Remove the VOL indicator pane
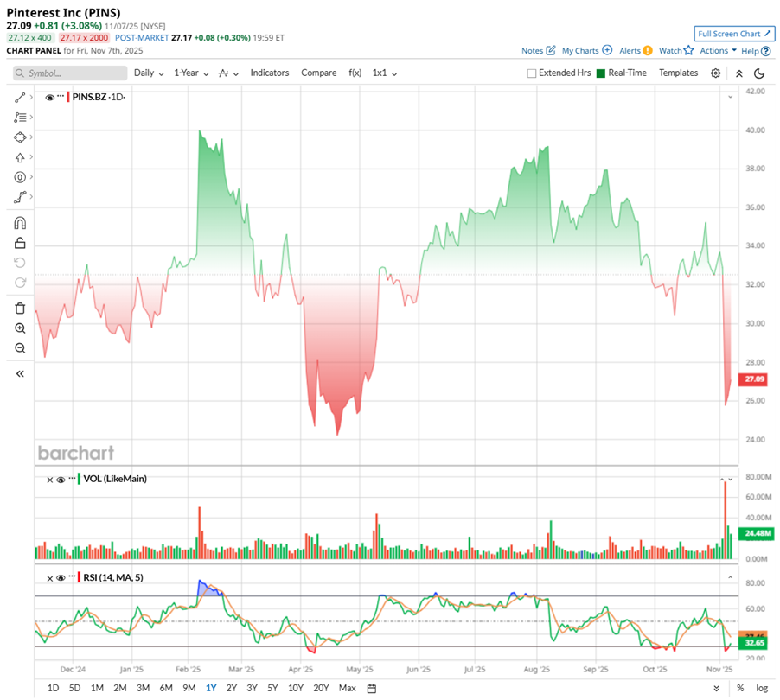This screenshot has width=780, height=700. coord(50,480)
